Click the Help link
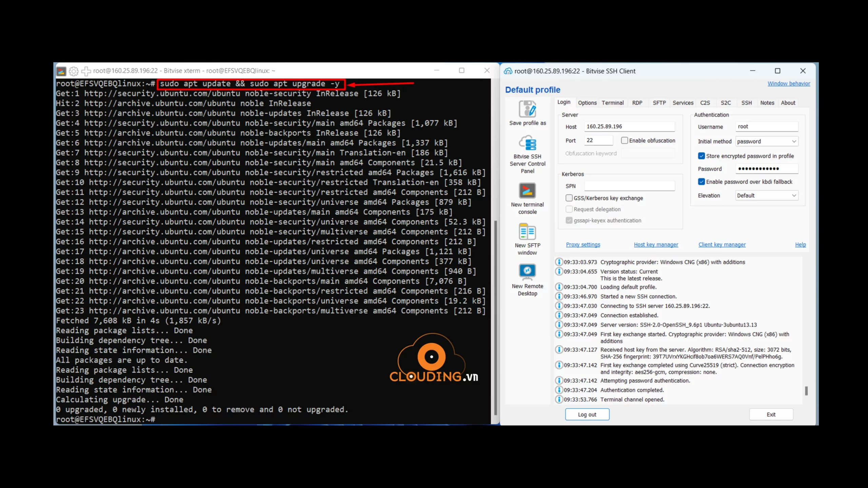 800,244
